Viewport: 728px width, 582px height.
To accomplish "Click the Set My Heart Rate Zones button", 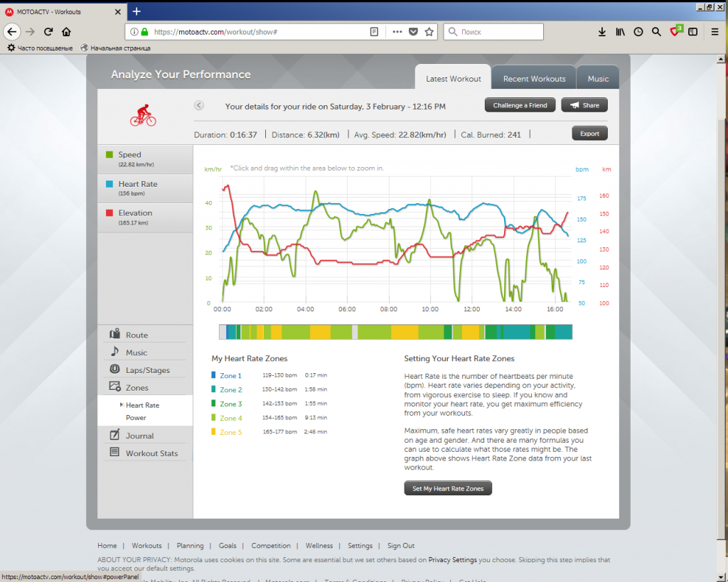I will click(x=448, y=489).
